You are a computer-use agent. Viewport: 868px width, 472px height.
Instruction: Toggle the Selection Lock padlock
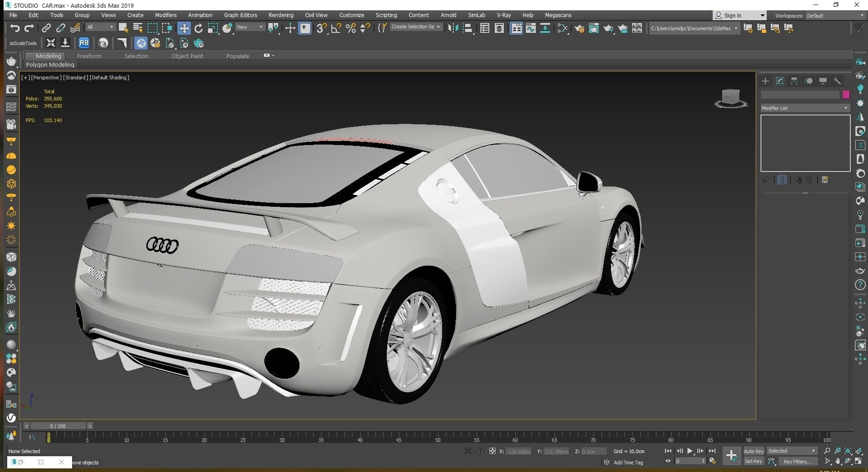[x=480, y=451]
